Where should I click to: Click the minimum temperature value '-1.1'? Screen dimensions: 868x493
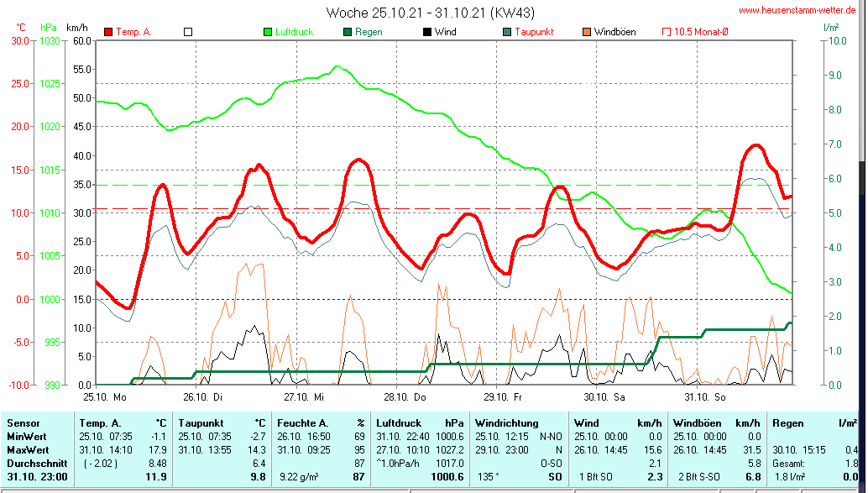click(159, 437)
